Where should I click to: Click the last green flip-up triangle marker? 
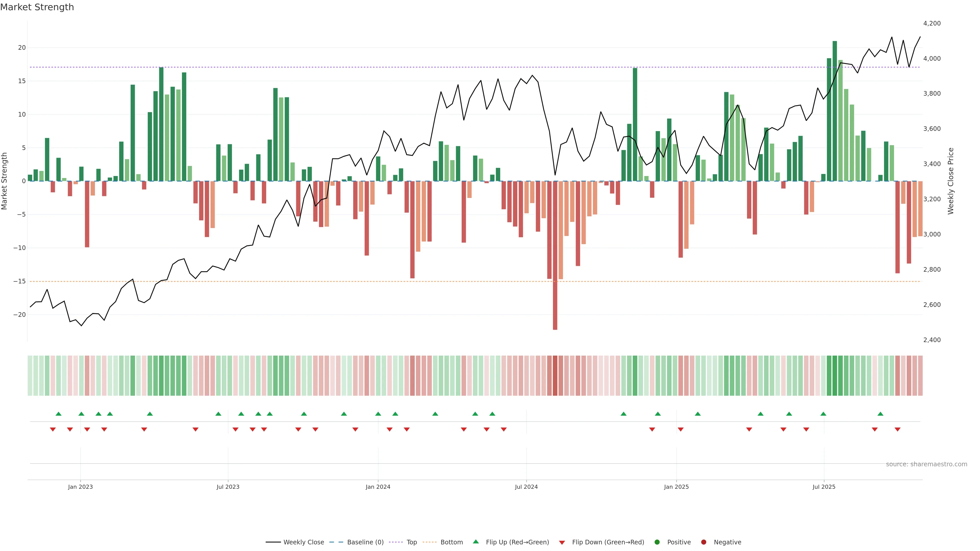pos(880,414)
